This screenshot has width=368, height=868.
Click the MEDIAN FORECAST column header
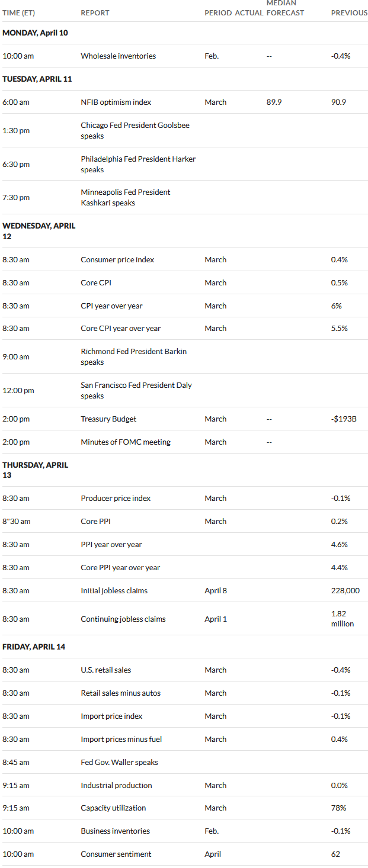286,8
